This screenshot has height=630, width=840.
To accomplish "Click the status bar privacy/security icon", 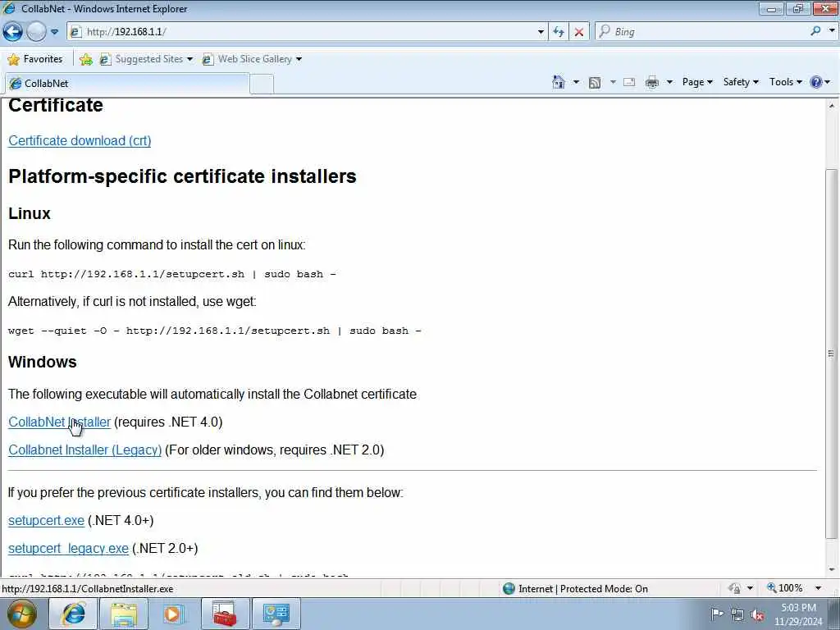I will [x=734, y=588].
